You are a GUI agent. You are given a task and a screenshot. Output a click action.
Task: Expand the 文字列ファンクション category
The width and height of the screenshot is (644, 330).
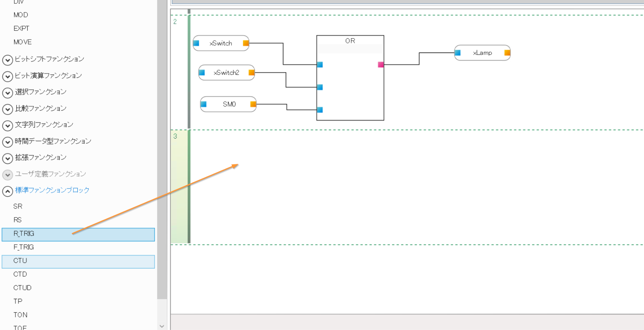[8, 125]
